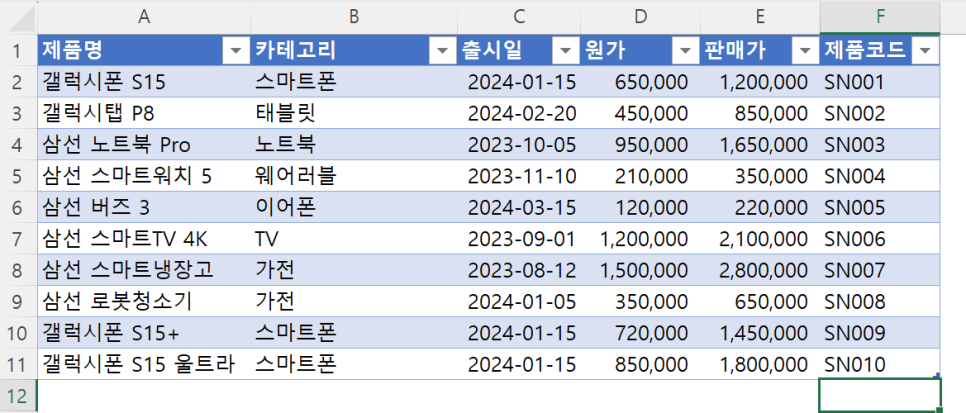Click the 카테고리 header cell text
Screen dimensions: 966x413
(x=296, y=51)
